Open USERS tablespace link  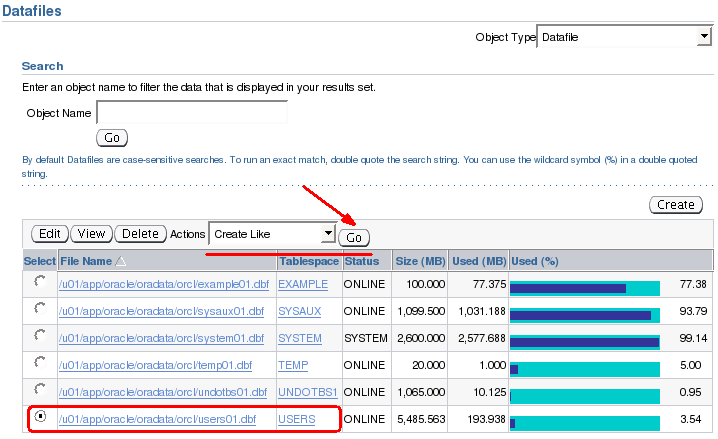click(297, 419)
